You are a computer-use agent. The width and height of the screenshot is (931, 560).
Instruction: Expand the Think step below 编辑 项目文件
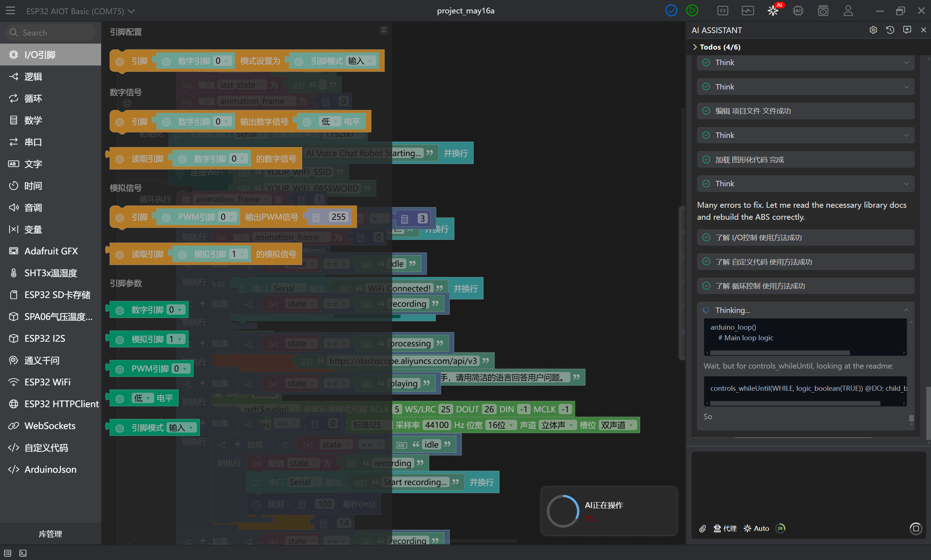pos(805,135)
